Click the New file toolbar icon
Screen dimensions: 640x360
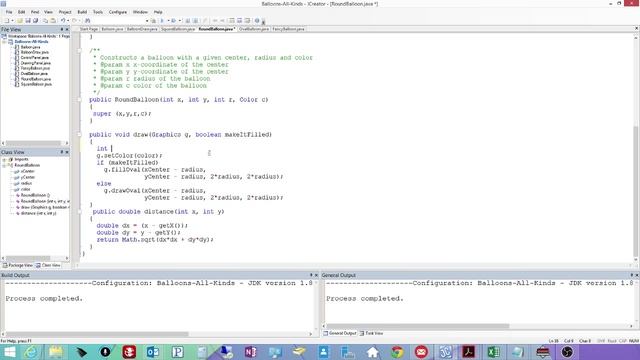(x=6, y=20)
